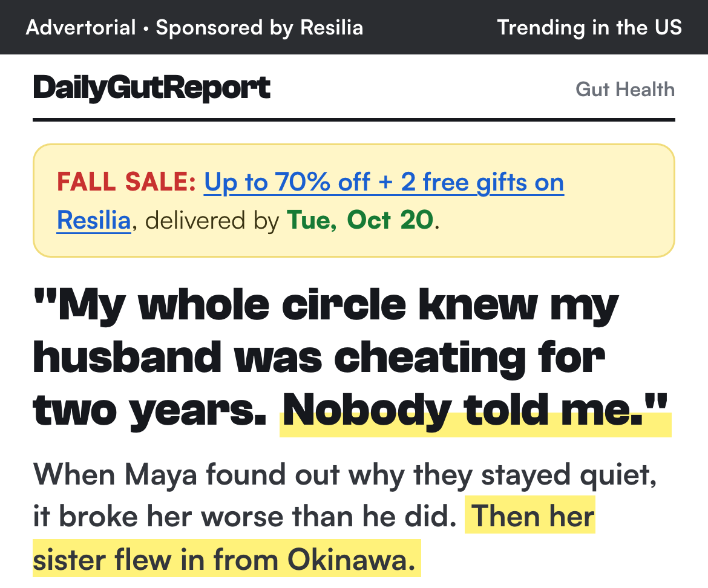Screen dimensions: 708x588
Task: Select the 'Trending in the US' label
Action: (x=589, y=28)
